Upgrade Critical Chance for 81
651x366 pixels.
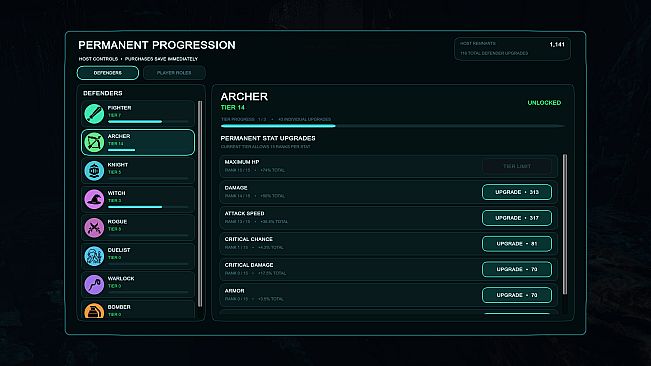(x=517, y=244)
